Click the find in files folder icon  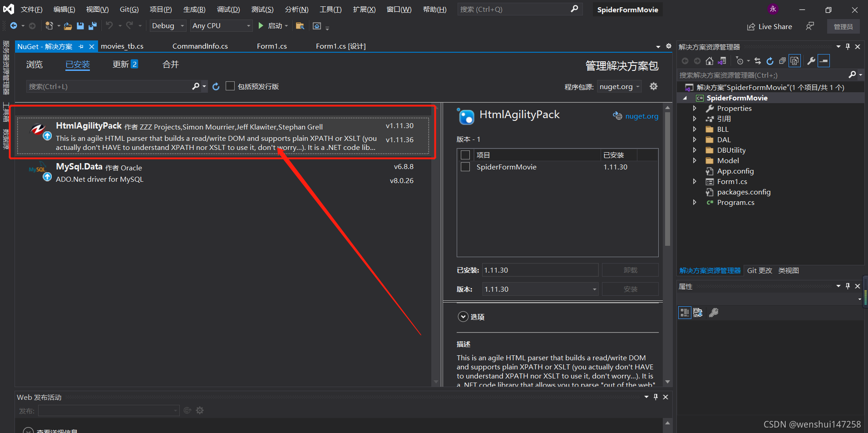[x=300, y=26]
